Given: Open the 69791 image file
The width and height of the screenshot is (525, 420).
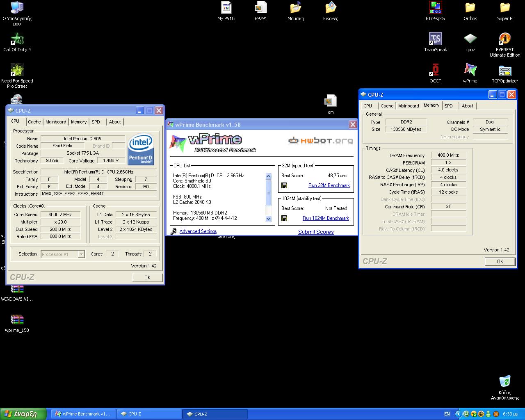Looking at the screenshot, I should pyautogui.click(x=261, y=11).
